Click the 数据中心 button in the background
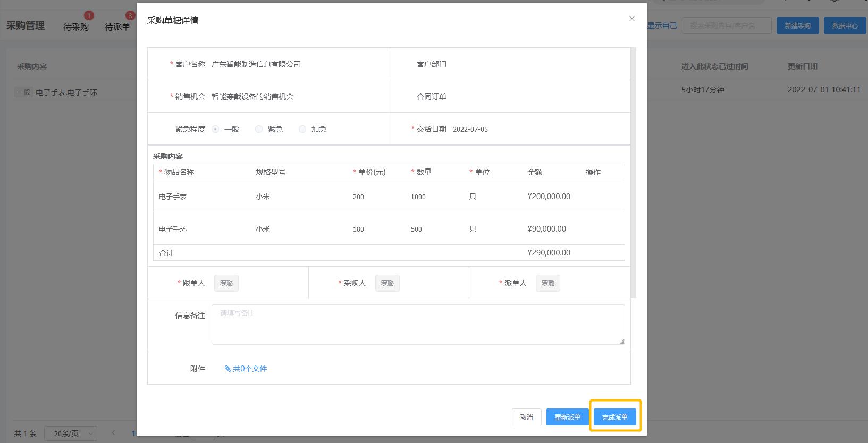The image size is (868, 443). pos(845,25)
